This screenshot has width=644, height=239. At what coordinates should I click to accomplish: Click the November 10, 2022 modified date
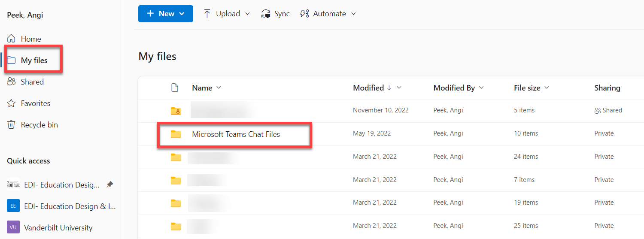point(381,110)
